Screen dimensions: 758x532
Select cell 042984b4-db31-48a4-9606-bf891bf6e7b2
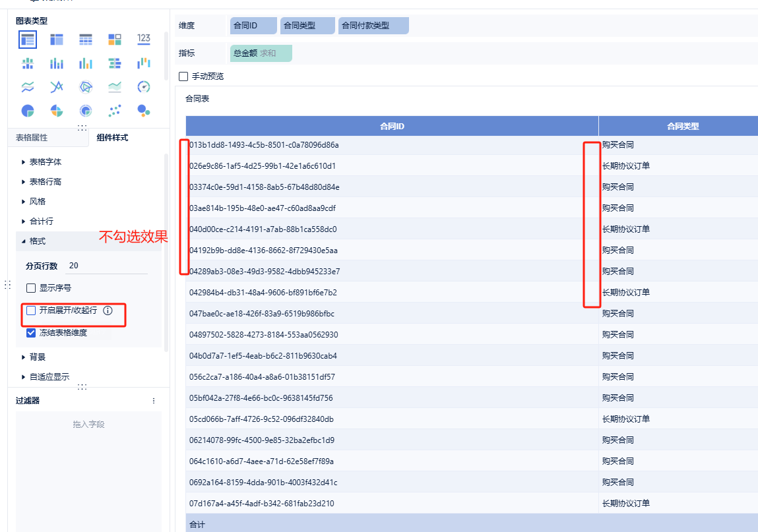(x=392, y=292)
